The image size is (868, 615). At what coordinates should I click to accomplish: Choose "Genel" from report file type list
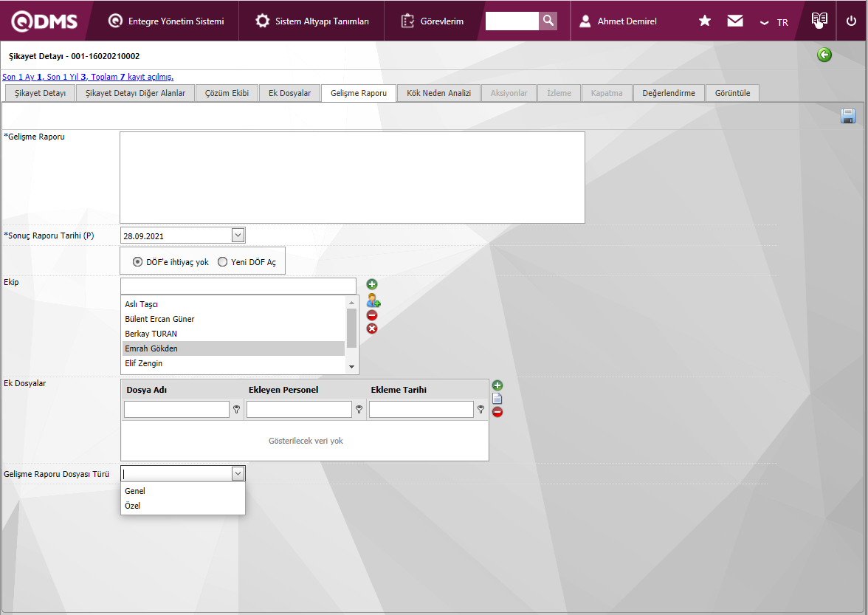(136, 491)
